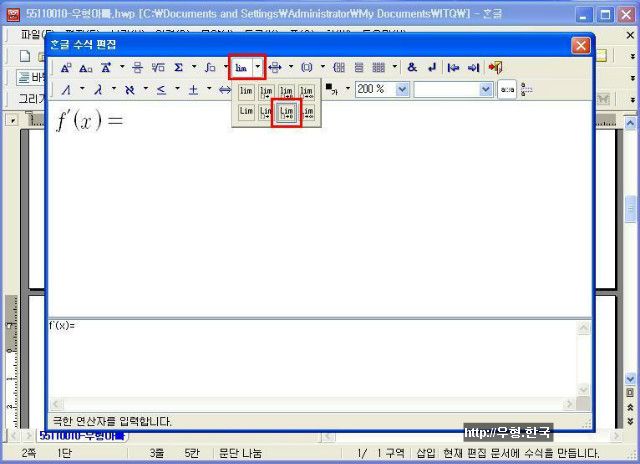Image resolution: width=640 pixels, height=464 pixels.
Task: Insert equation and exit editor
Action: (496, 68)
